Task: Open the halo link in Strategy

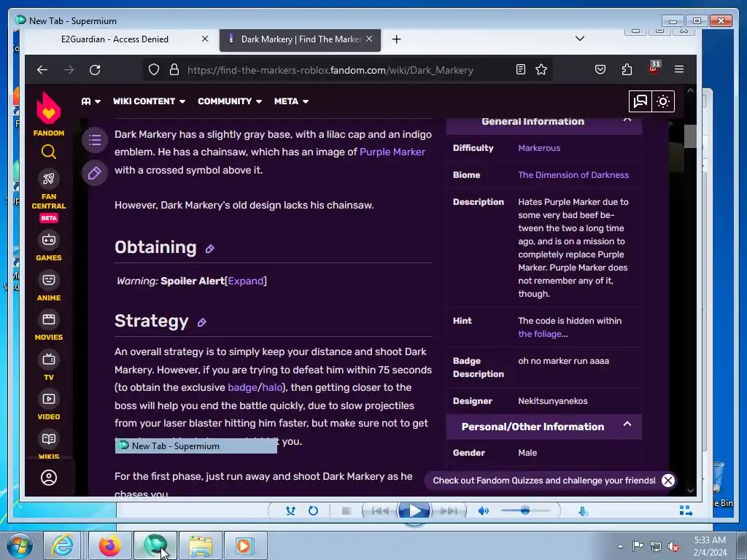Action: point(272,387)
